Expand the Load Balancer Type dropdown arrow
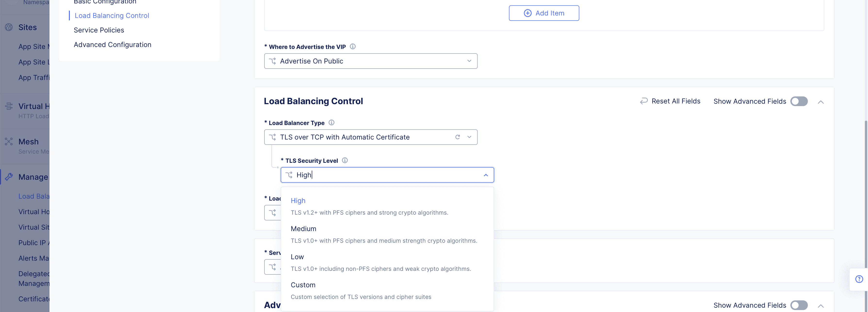This screenshot has width=868, height=312. coord(469,137)
